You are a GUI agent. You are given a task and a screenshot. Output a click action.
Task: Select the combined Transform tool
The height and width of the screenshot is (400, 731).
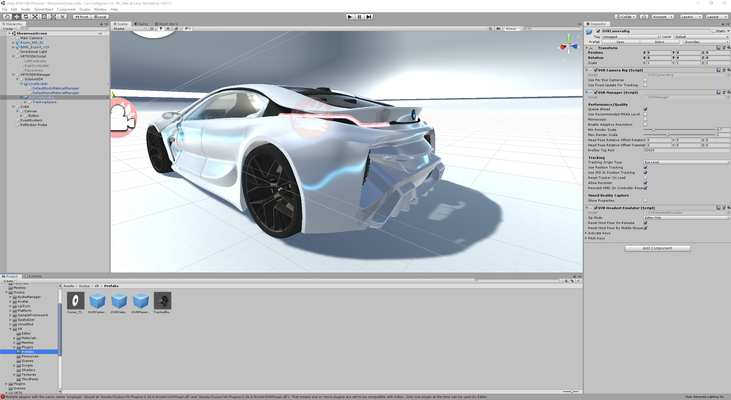53,16
